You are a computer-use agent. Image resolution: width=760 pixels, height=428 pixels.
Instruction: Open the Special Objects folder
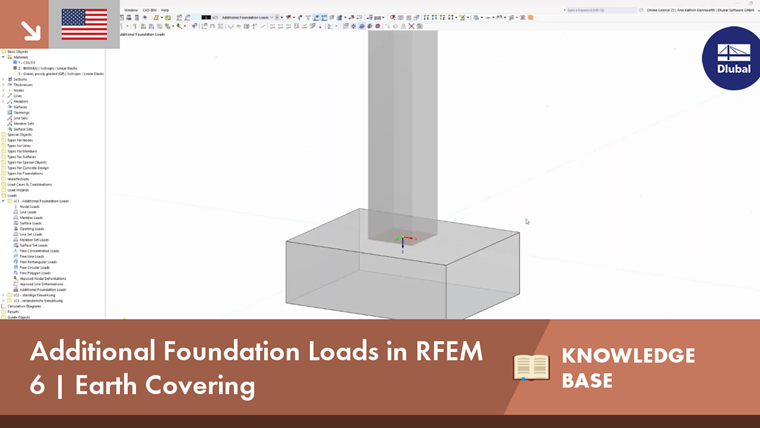[19, 135]
